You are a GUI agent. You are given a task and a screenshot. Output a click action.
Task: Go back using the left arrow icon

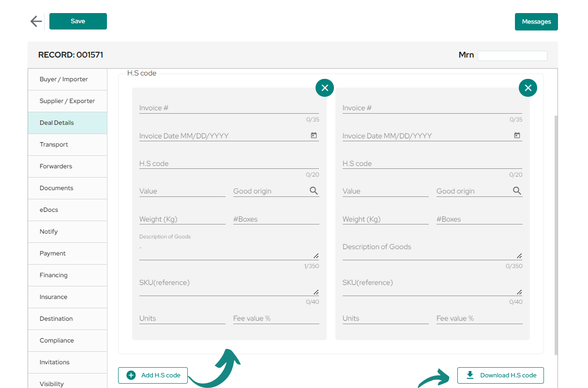pos(36,21)
